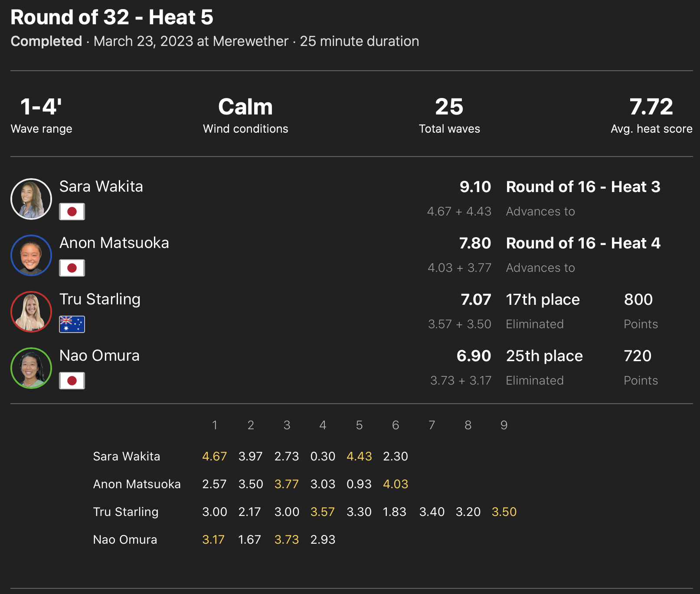The height and width of the screenshot is (594, 700).
Task: Click the Round of 32 - Heat 5 heading
Action: [112, 17]
